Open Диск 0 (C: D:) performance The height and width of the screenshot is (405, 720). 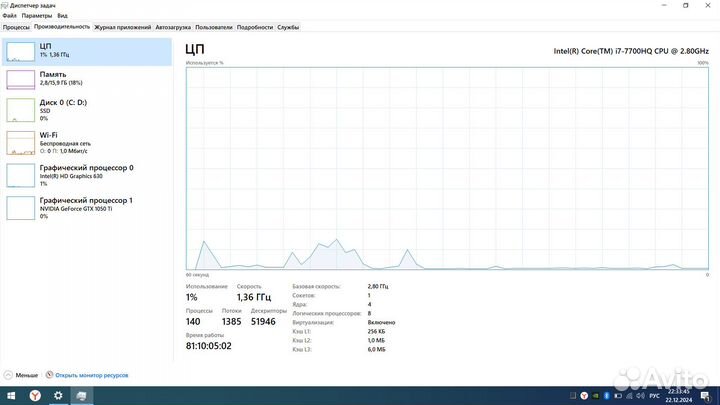pyautogui.click(x=87, y=110)
